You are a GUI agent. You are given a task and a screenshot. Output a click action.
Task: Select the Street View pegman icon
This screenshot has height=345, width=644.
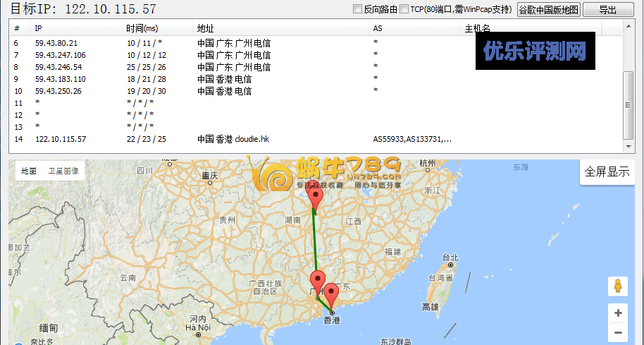[618, 286]
